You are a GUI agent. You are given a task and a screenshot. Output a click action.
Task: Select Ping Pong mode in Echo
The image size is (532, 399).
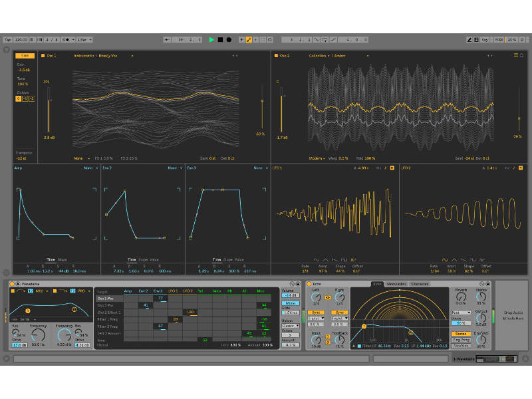(x=461, y=340)
